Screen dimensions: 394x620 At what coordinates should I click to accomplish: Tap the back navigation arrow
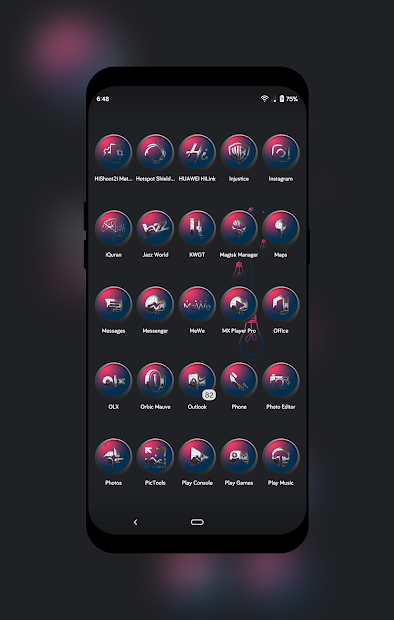click(x=135, y=522)
